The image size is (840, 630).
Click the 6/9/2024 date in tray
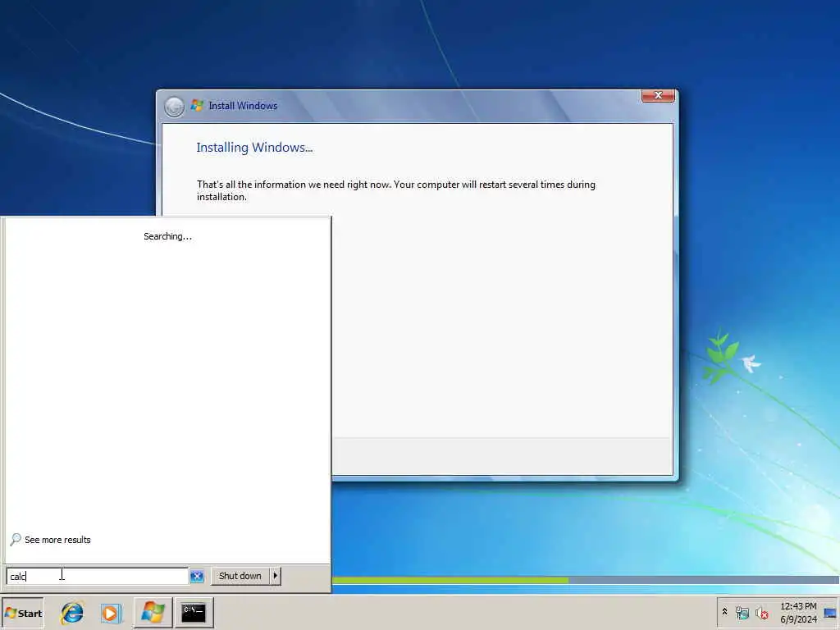pos(798,619)
